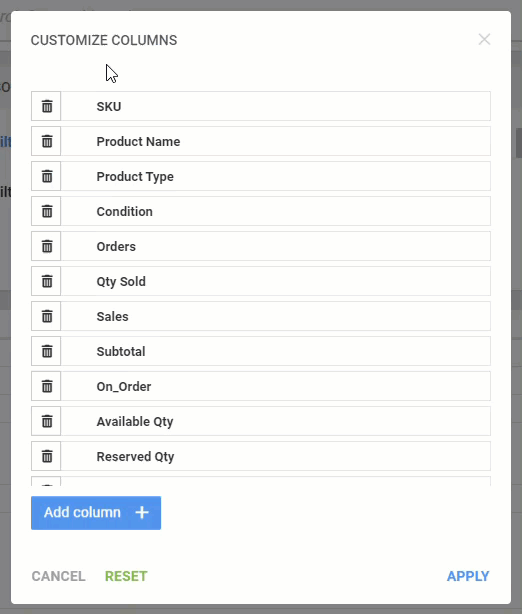The width and height of the screenshot is (522, 614).
Task: Apply the column customization changes
Action: 468,576
